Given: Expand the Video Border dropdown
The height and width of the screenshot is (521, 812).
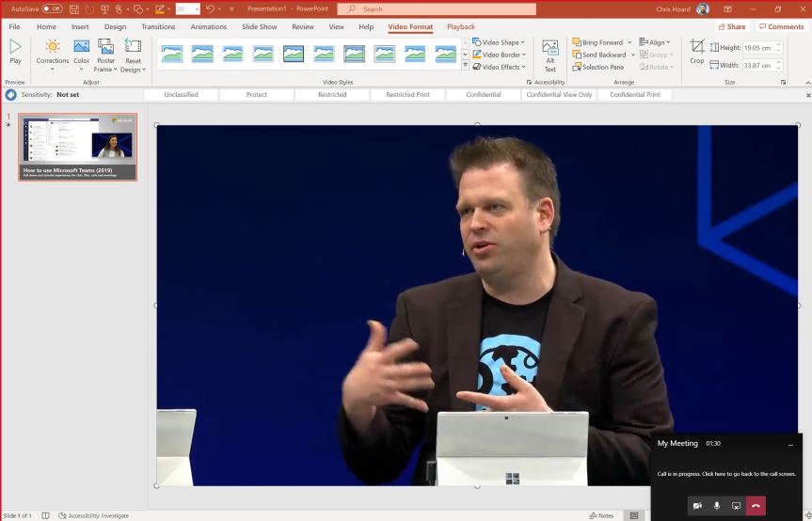Looking at the screenshot, I should 499,55.
